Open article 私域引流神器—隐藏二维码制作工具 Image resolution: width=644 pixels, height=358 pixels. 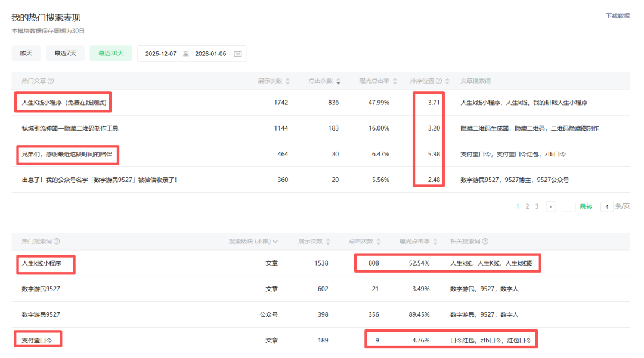[x=70, y=129]
